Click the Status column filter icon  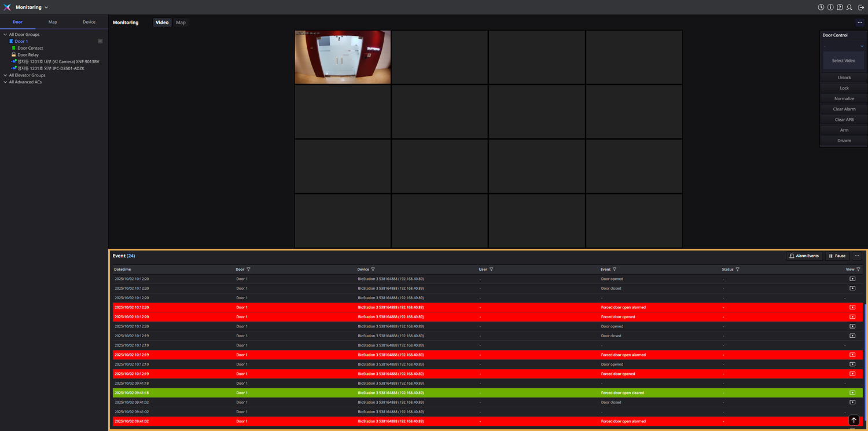tap(737, 270)
